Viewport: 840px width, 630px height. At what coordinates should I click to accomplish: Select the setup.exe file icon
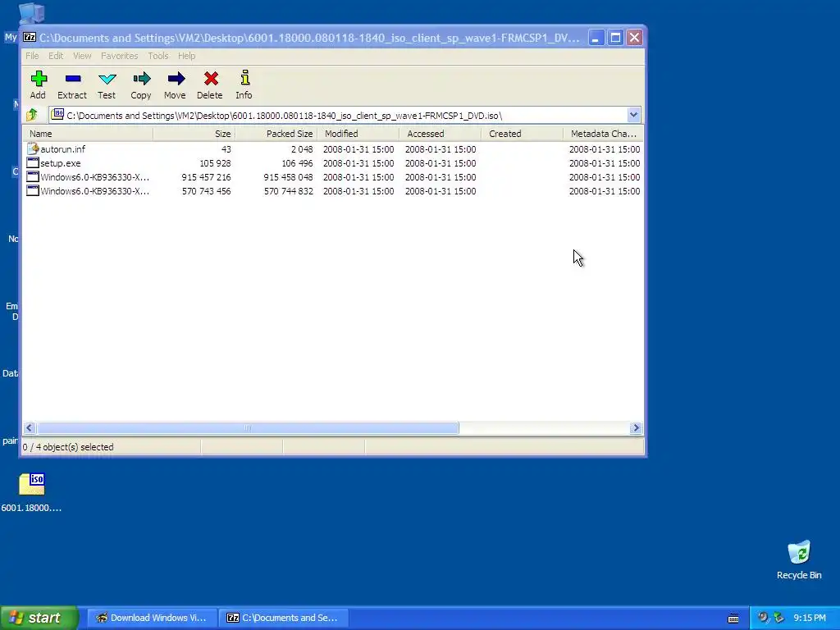tap(33, 163)
